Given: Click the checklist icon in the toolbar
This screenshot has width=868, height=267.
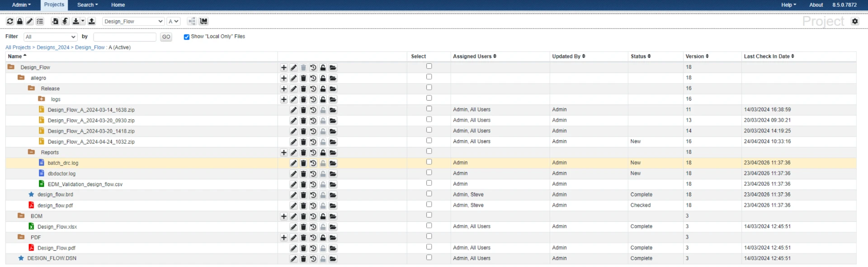Looking at the screenshot, I should [x=40, y=21].
